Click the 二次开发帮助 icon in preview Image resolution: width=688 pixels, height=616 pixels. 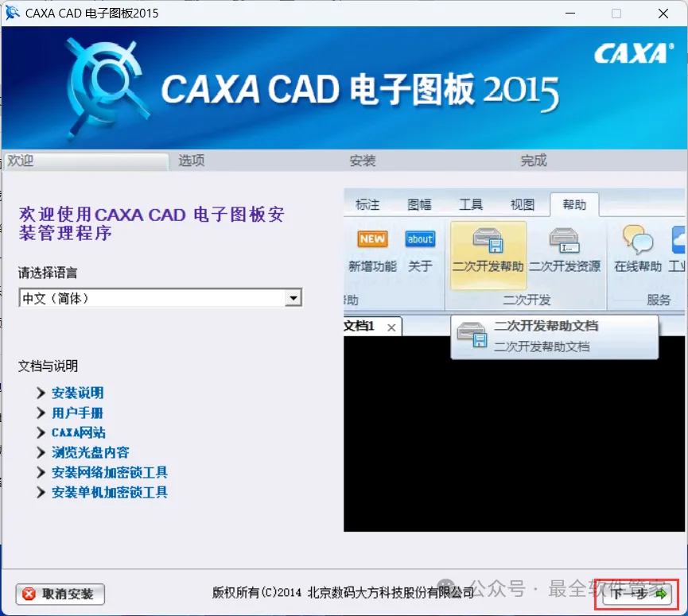[x=488, y=255]
